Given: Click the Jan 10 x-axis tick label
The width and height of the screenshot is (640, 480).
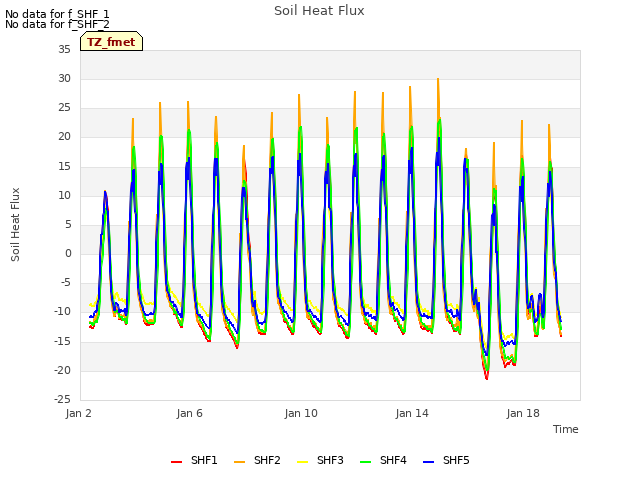Looking at the screenshot, I should tap(301, 413).
